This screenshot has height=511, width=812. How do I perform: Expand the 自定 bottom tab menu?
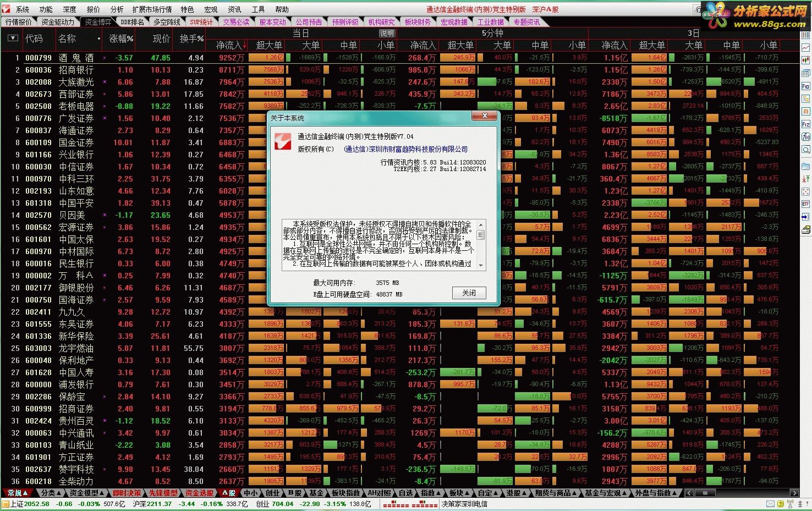(487, 493)
